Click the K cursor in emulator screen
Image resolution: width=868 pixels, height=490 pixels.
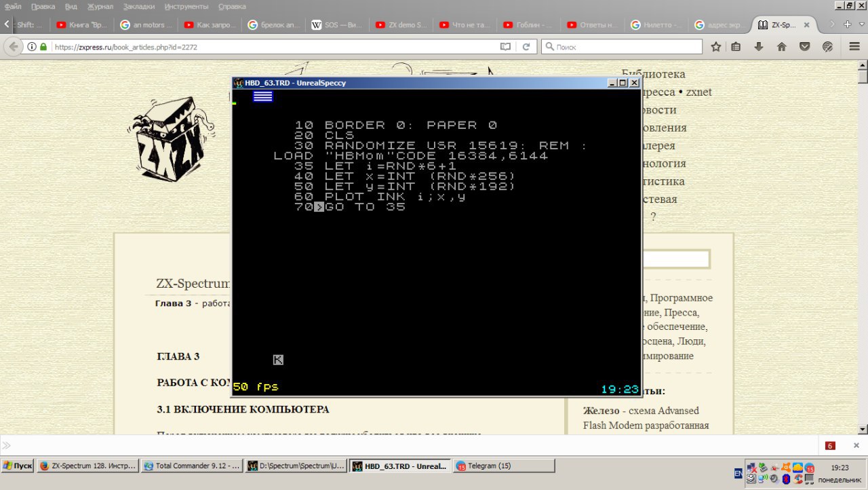click(278, 360)
